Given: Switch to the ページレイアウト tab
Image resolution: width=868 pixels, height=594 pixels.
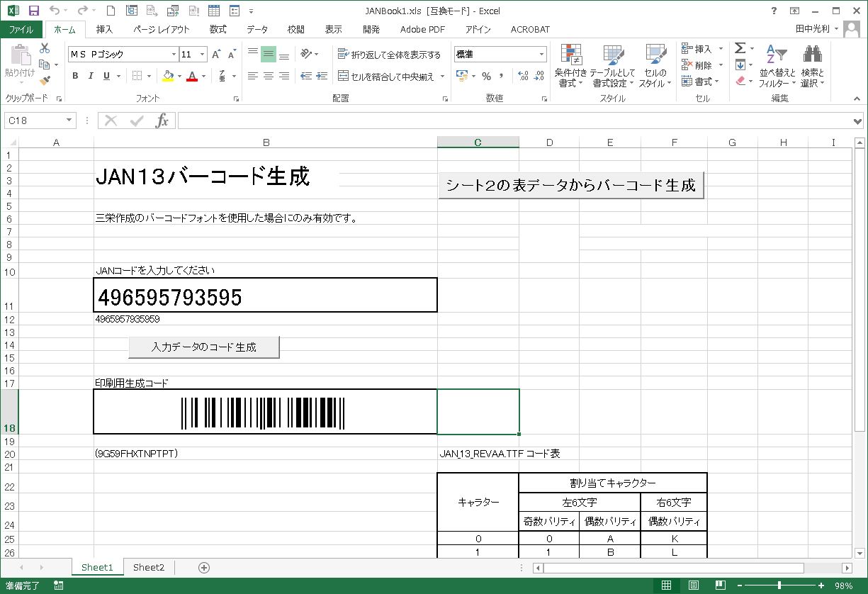Looking at the screenshot, I should pos(162,29).
